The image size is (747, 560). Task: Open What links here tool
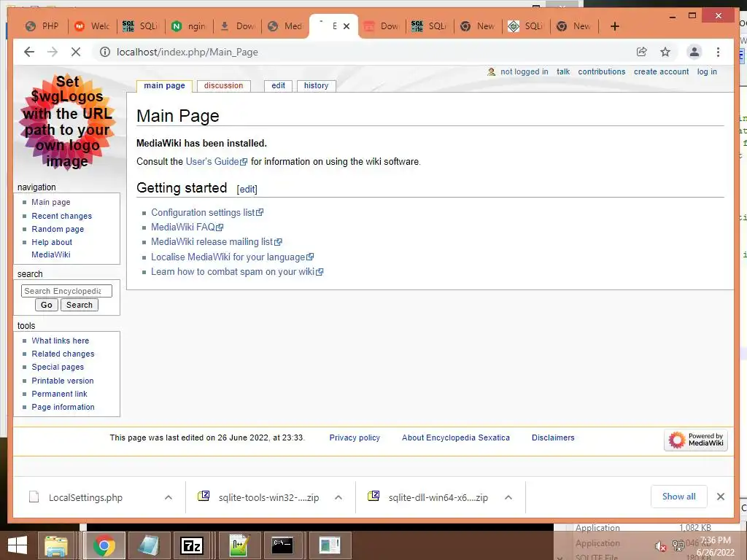coord(61,341)
